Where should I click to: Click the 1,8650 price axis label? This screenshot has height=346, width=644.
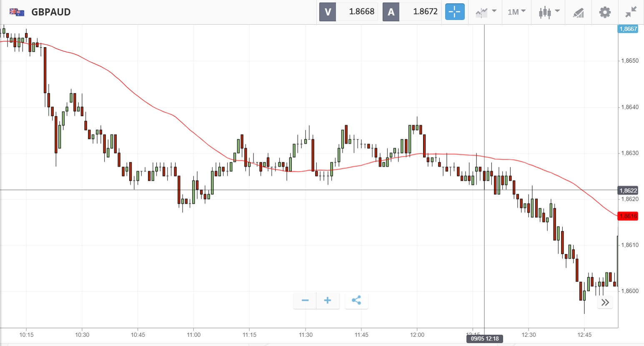pos(629,61)
